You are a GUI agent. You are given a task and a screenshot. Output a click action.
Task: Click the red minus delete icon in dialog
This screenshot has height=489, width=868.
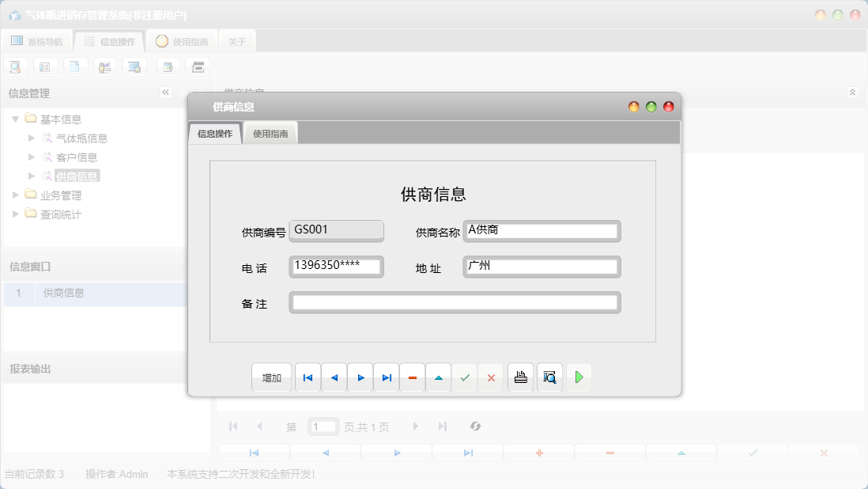click(x=413, y=378)
